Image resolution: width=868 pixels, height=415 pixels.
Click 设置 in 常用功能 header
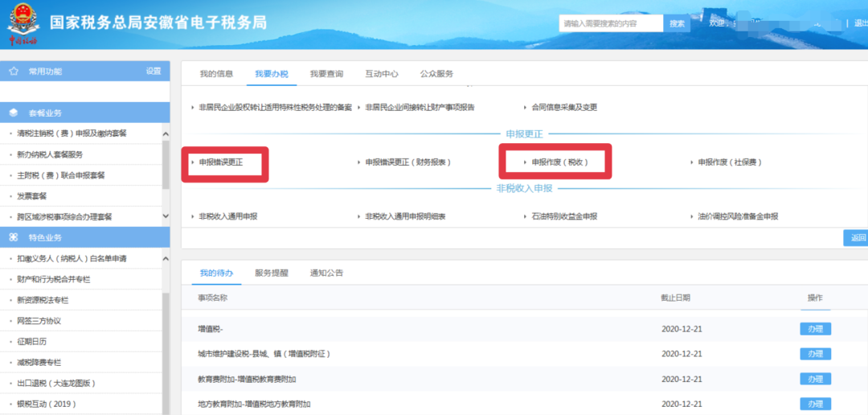154,72
